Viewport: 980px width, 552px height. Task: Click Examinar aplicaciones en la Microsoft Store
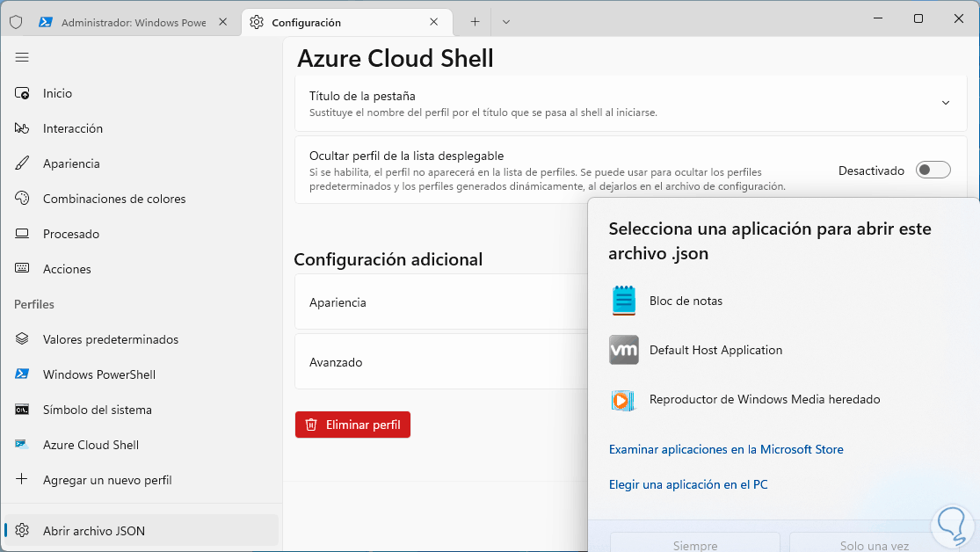(x=726, y=449)
